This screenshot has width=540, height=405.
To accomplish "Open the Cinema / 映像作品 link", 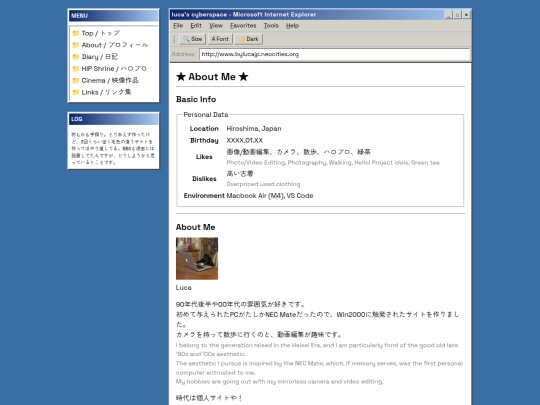I will [110, 81].
